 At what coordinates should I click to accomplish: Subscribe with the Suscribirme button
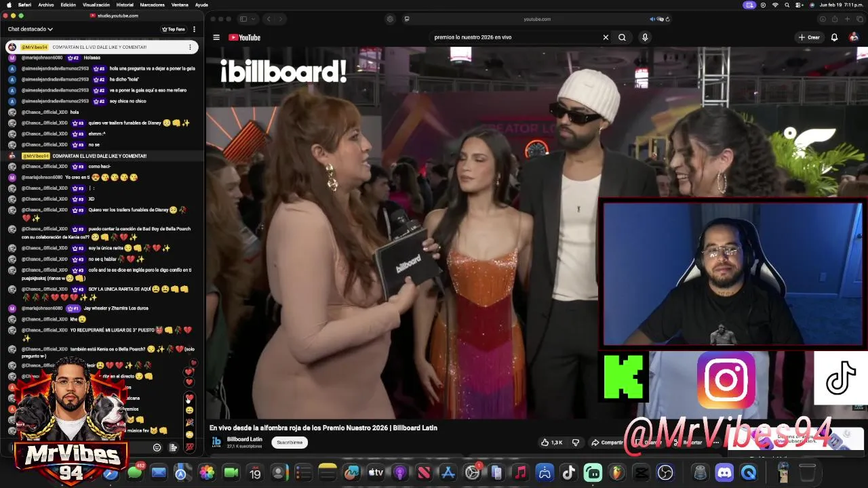click(290, 443)
